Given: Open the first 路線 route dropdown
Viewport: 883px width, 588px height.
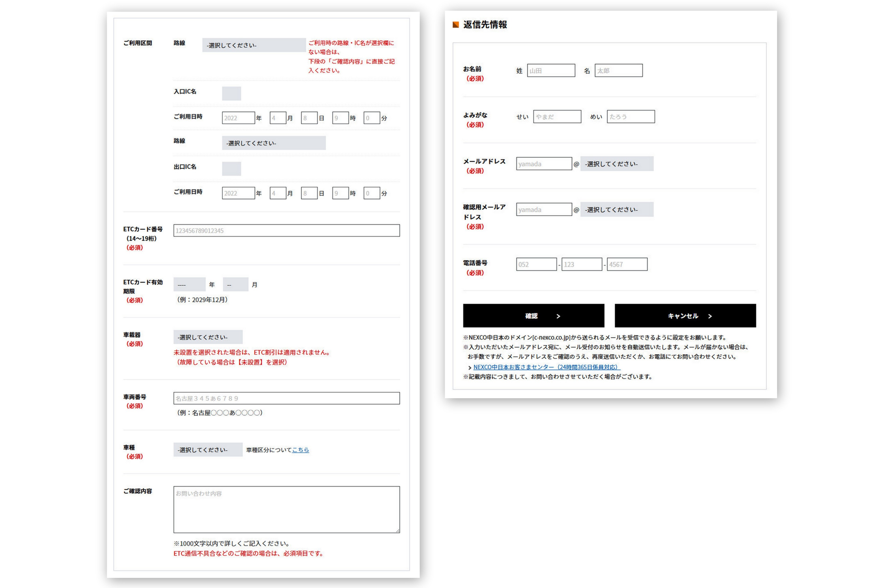Looking at the screenshot, I should (x=254, y=45).
